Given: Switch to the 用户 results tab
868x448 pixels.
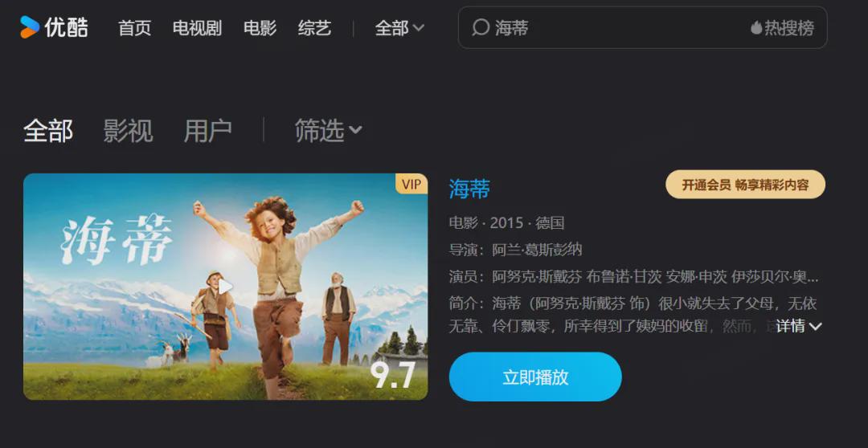Looking at the screenshot, I should pyautogui.click(x=207, y=131).
